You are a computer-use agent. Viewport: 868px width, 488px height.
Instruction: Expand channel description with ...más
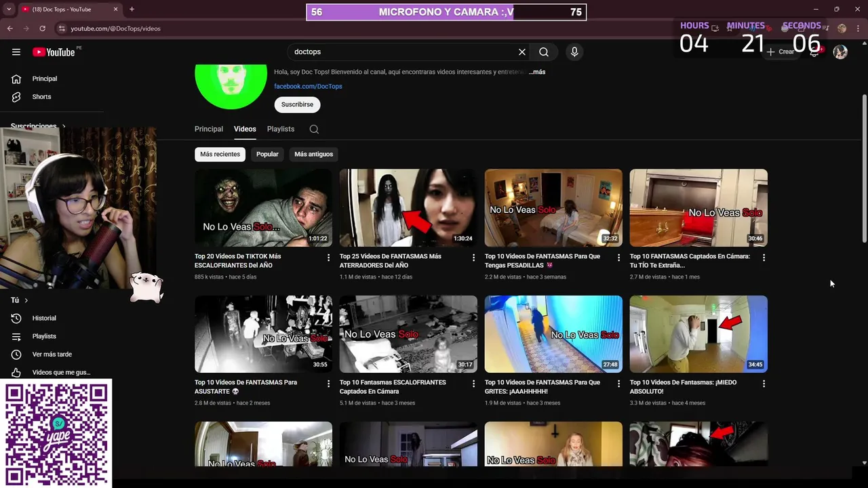pyautogui.click(x=537, y=72)
